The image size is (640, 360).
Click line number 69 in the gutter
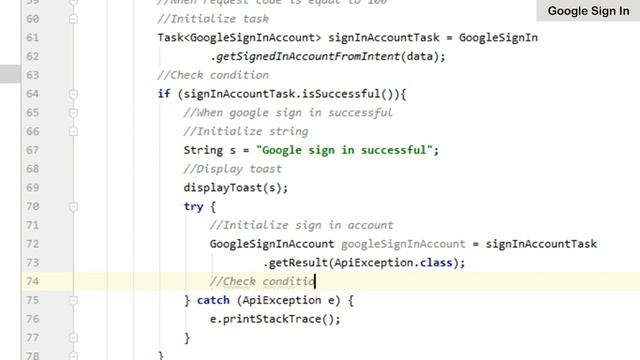pyautogui.click(x=32, y=188)
